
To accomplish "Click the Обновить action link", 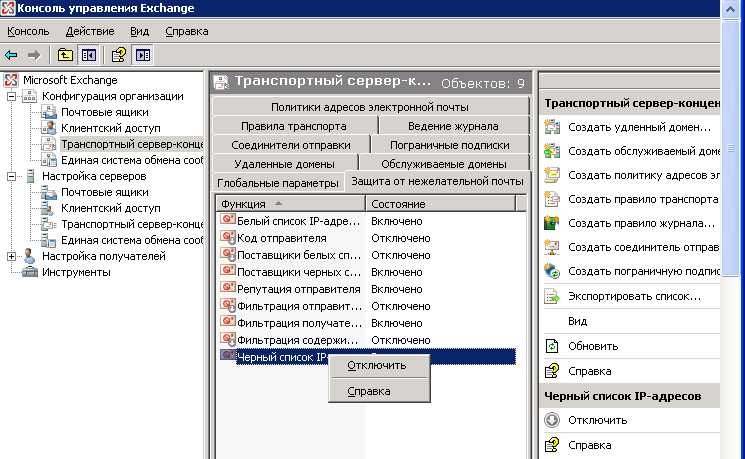I will [593, 346].
